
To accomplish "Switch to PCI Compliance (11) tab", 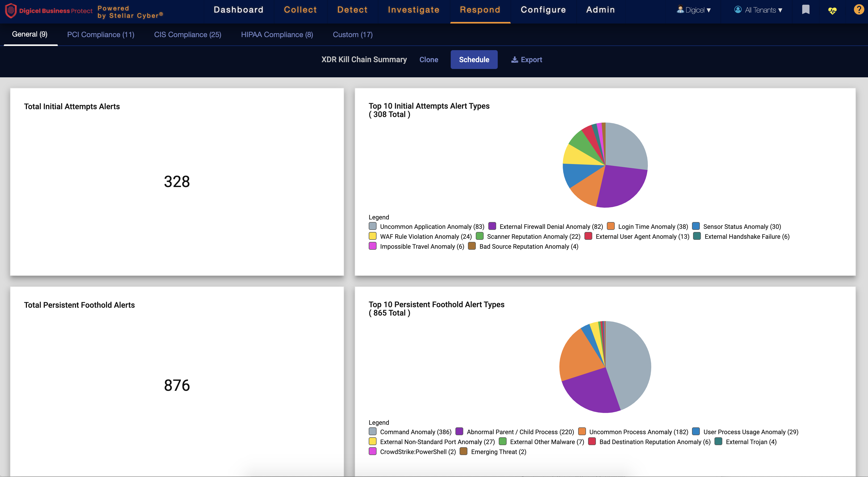I will 101,34.
